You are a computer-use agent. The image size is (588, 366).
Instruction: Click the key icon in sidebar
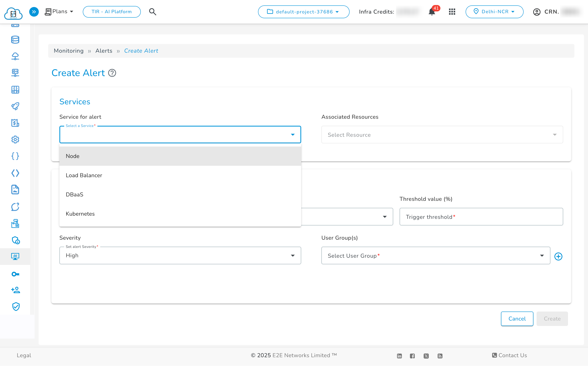pyautogui.click(x=15, y=274)
